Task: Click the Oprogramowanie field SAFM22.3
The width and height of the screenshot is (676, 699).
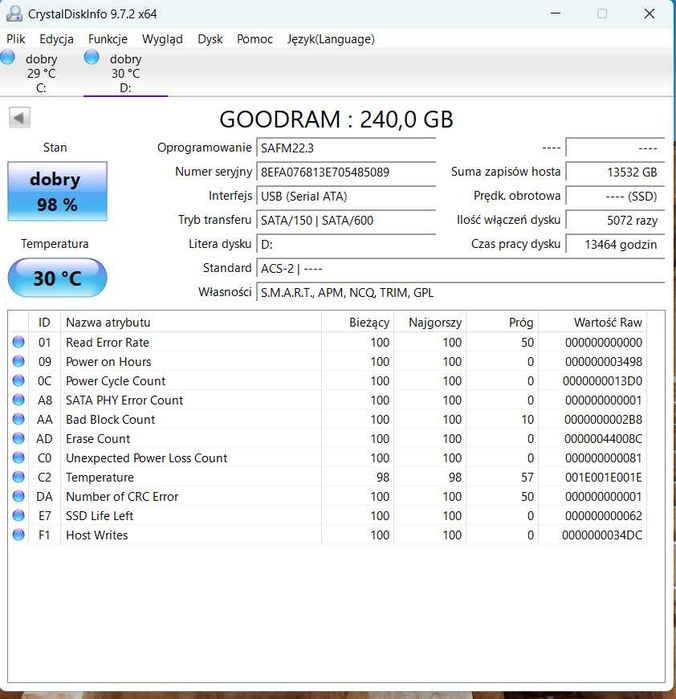Action: coord(346,148)
